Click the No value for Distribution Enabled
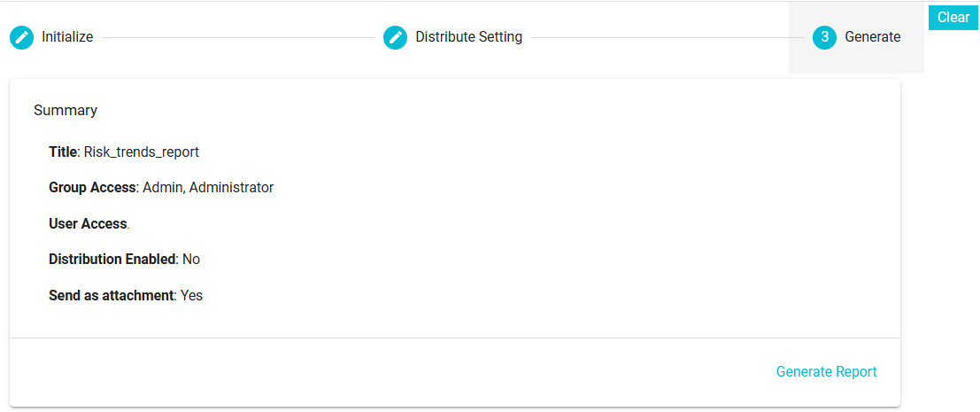 [191, 260]
